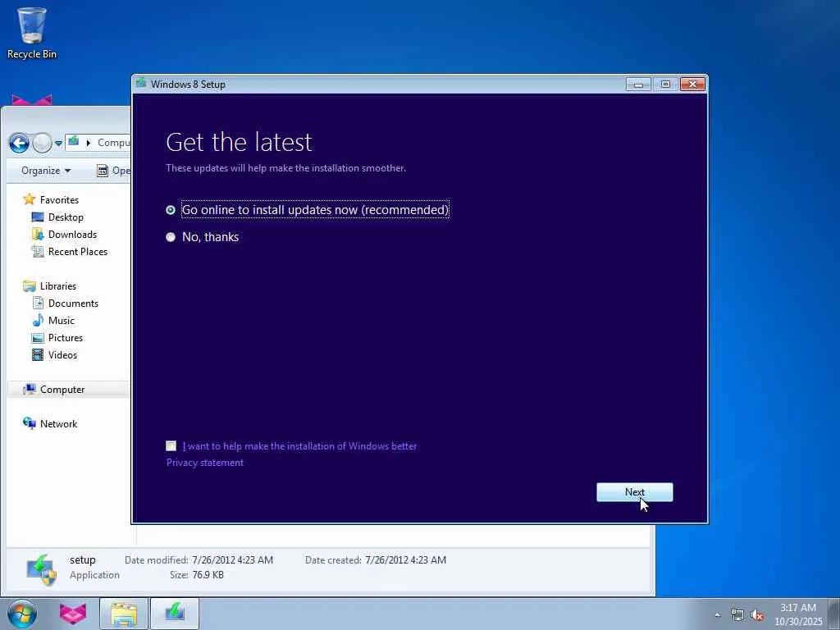Open the Videos library

(x=62, y=354)
